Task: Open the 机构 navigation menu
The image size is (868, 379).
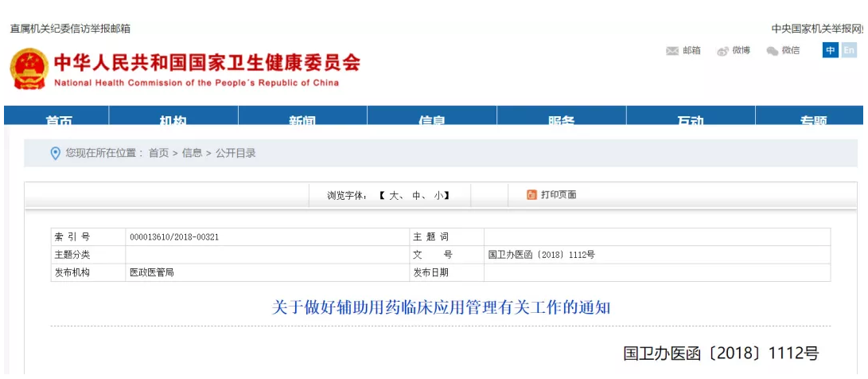Action: [173, 119]
